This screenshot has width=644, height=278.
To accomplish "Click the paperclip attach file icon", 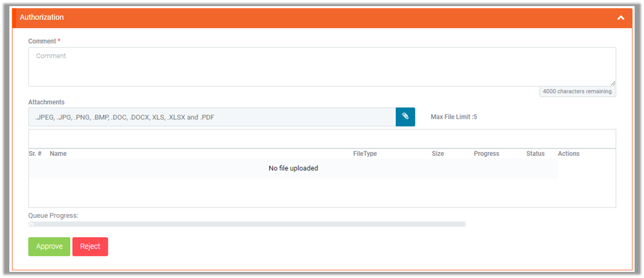I will [x=406, y=117].
